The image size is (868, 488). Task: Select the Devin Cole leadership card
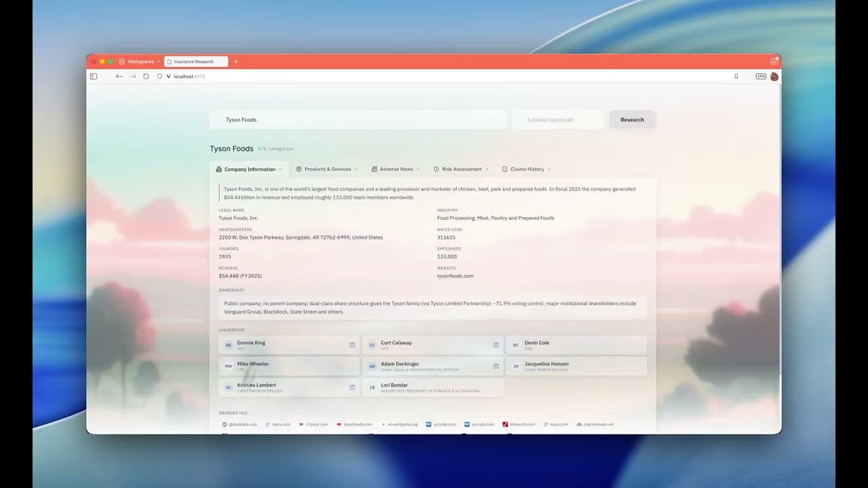coord(576,345)
